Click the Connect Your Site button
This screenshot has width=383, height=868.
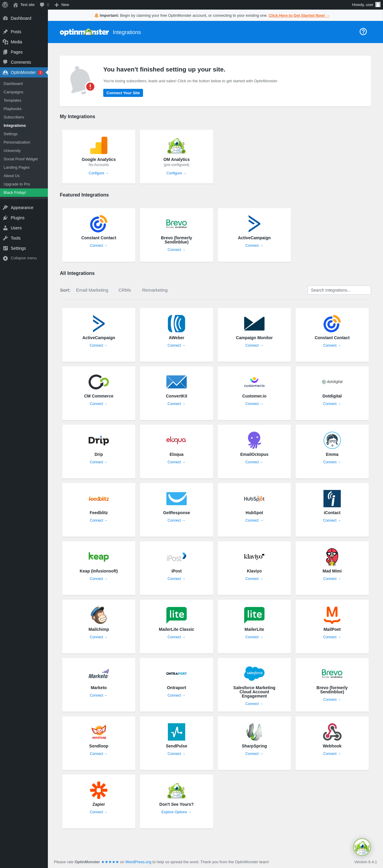pos(123,93)
